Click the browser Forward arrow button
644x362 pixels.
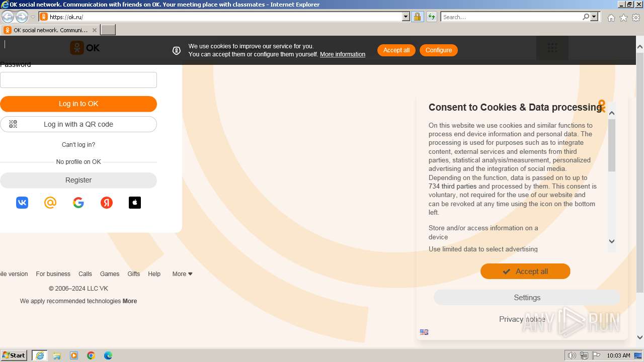[22, 17]
